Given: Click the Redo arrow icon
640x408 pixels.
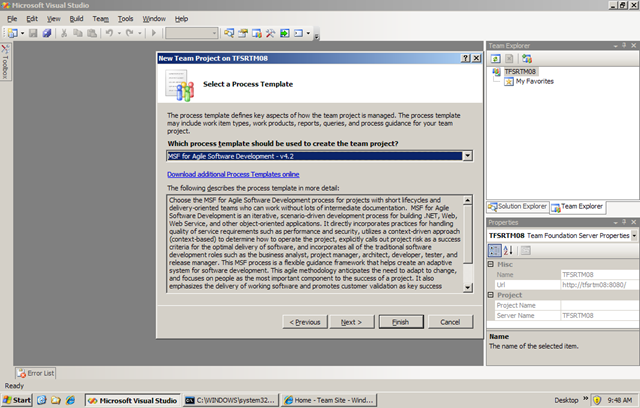Looking at the screenshot, I should (x=130, y=33).
